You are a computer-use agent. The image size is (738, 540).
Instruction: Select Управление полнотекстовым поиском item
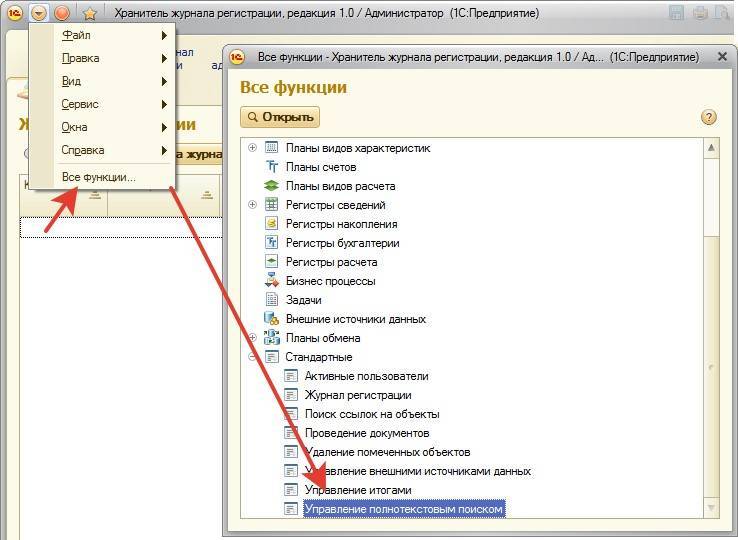point(403,509)
